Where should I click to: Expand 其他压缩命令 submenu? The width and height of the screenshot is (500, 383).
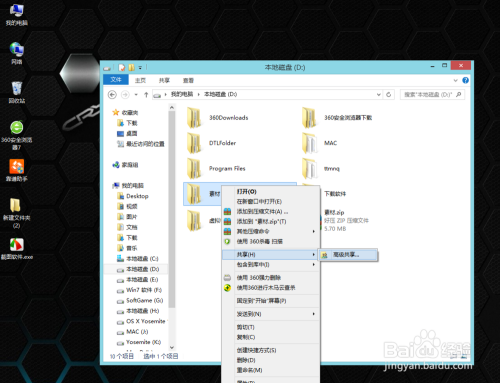270,231
